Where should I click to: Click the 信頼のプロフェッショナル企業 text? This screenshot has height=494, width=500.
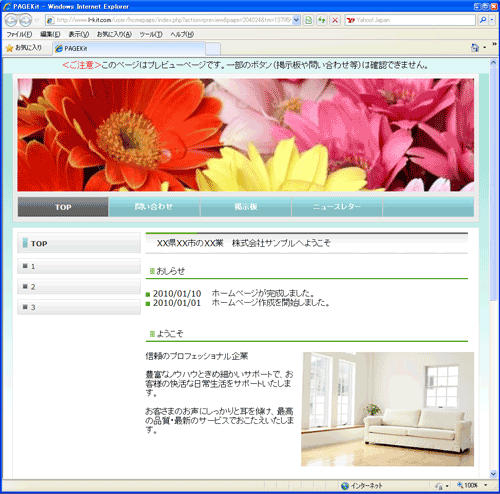click(x=197, y=356)
